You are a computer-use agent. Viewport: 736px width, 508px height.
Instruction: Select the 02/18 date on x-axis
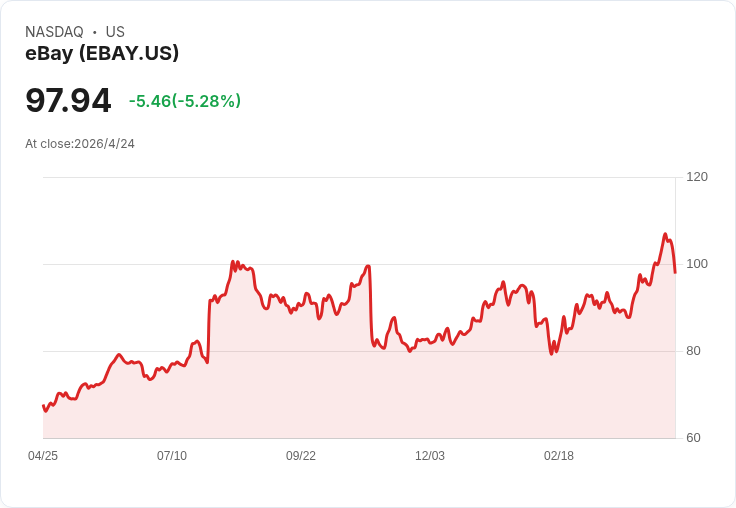click(x=559, y=456)
